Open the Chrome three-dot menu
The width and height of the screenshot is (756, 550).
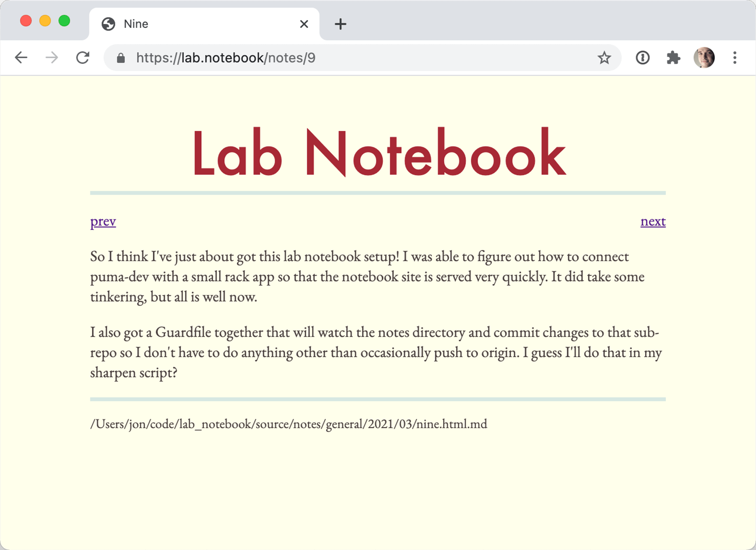(x=735, y=58)
